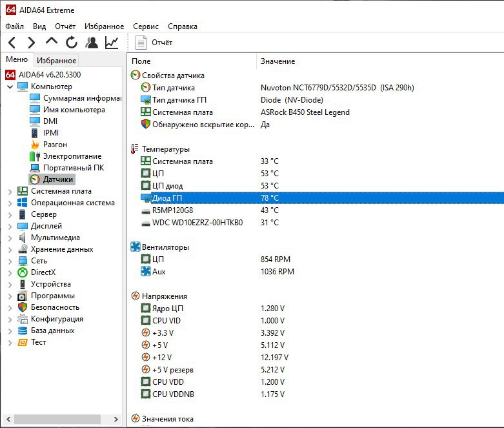The image size is (504, 428).
Task: Click the Безопасность shield icon in tree
Action: coord(22,307)
